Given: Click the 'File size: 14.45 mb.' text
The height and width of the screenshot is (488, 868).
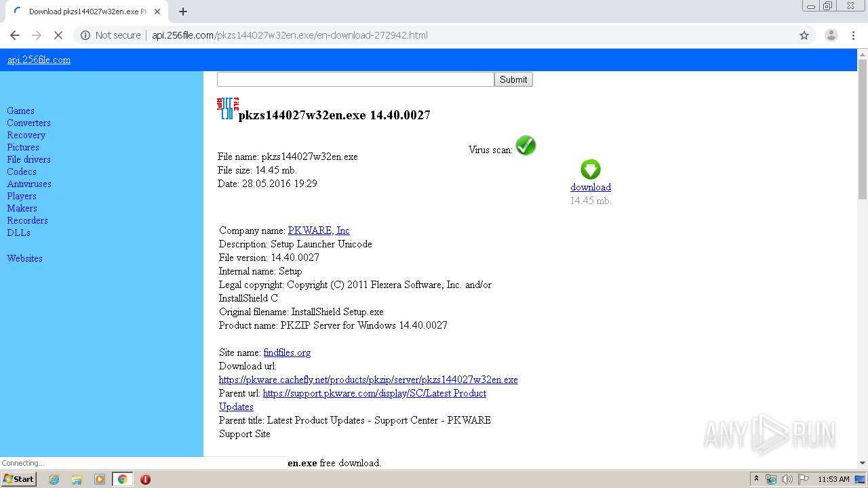Looking at the screenshot, I should pos(257,170).
